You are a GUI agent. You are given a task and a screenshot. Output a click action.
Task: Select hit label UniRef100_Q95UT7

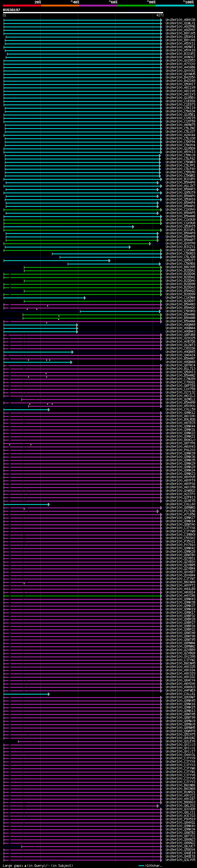[x=180, y=260]
